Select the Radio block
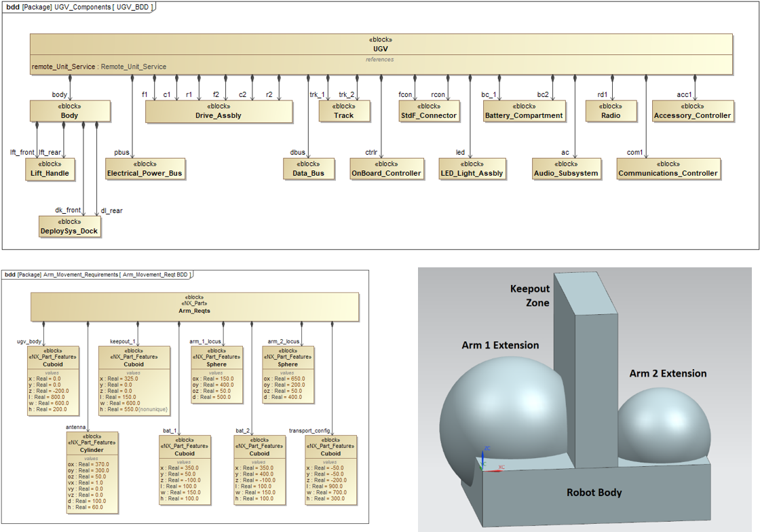 click(x=611, y=111)
